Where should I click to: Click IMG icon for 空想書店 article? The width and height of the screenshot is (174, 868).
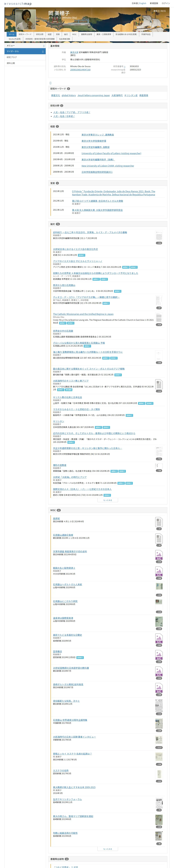point(159,655)
